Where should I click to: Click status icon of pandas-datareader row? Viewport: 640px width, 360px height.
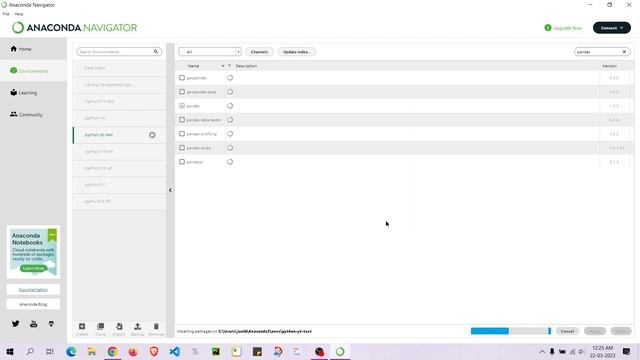(x=230, y=120)
